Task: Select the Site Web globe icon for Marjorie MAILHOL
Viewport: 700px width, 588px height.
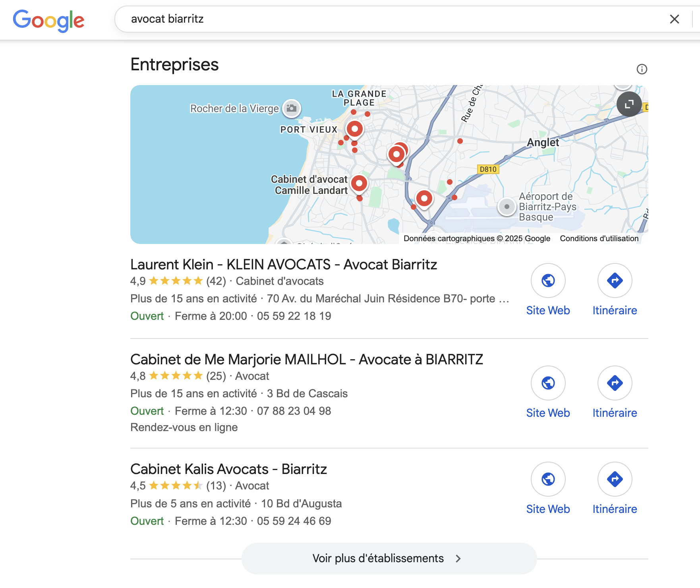Action: (548, 383)
